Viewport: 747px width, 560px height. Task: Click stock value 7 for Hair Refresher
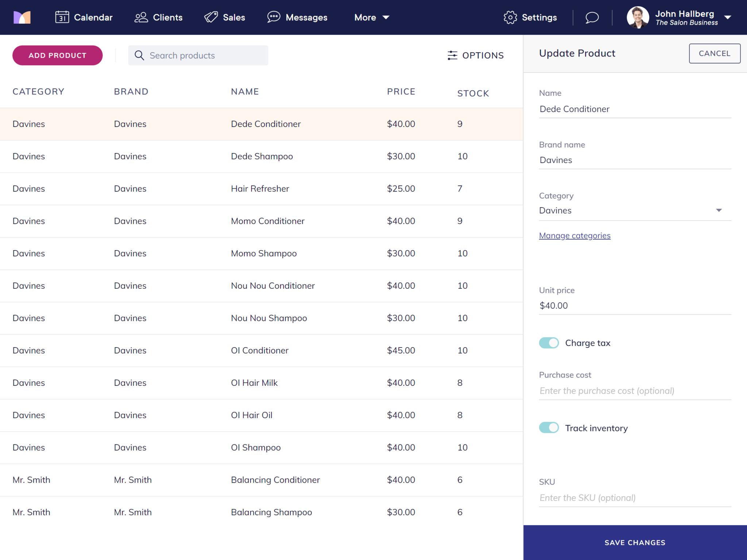click(x=460, y=188)
